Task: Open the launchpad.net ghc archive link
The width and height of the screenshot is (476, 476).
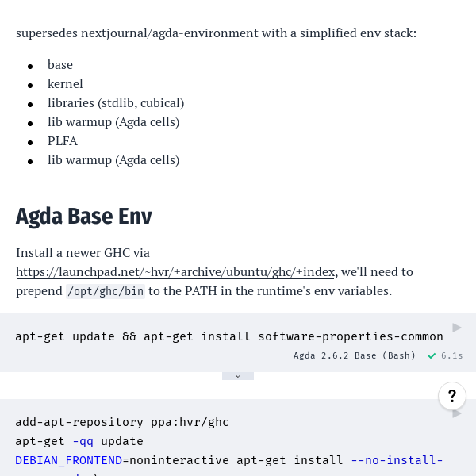Action: coord(175,271)
